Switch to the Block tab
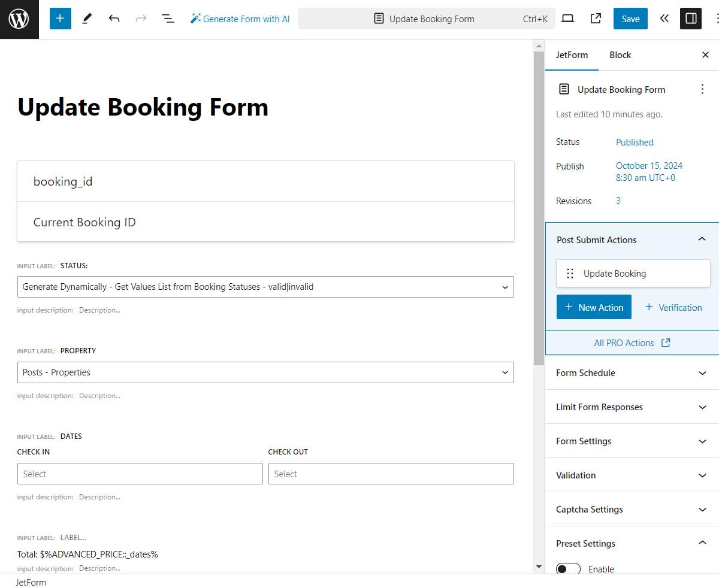Screen dimensions: 719x588 (x=620, y=54)
